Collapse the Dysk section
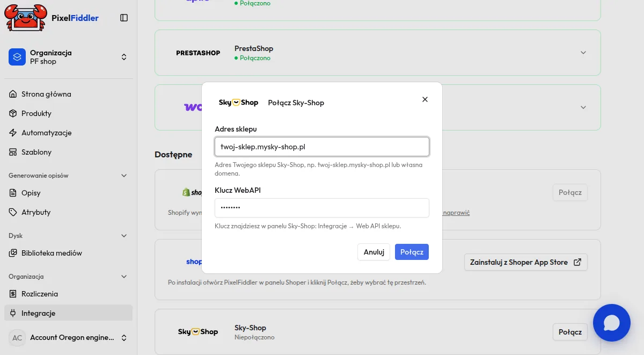 click(x=124, y=236)
